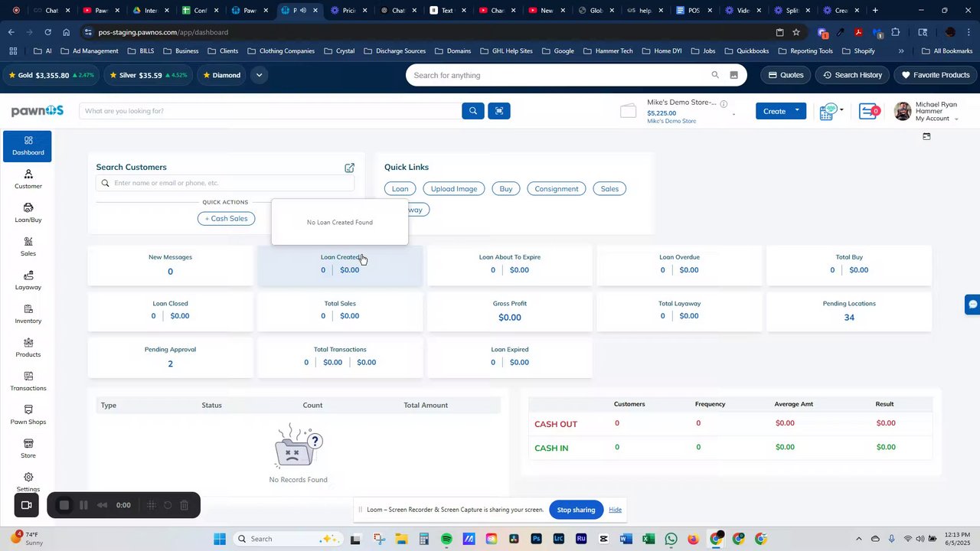
Task: Open the Pawn Shops sidebar icon
Action: [28, 415]
